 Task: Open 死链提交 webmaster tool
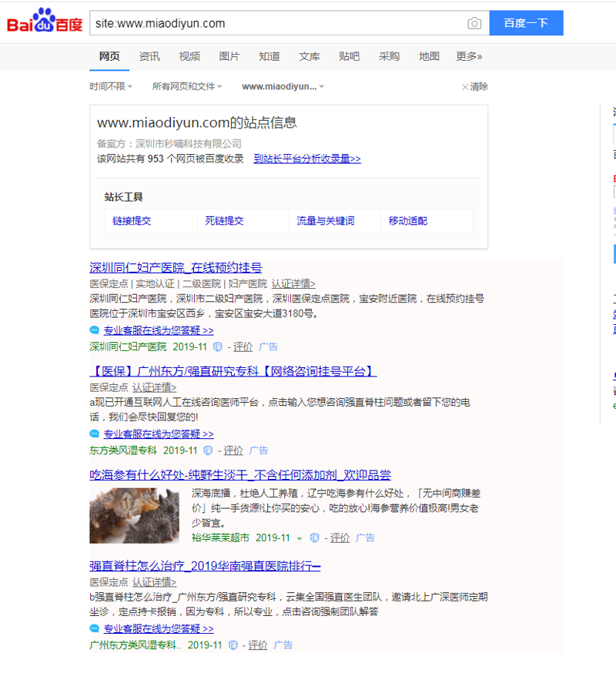click(224, 221)
